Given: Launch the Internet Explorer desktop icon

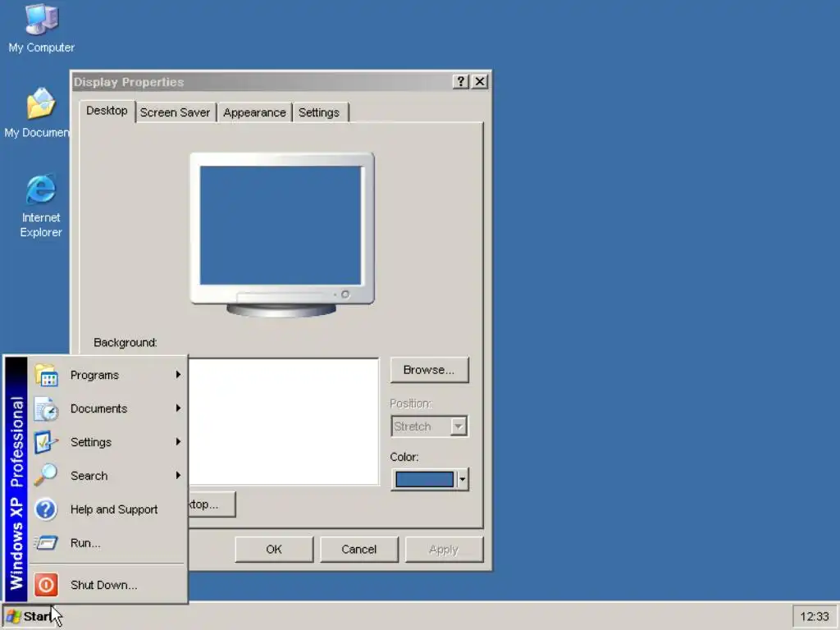Looking at the screenshot, I should point(41,206).
